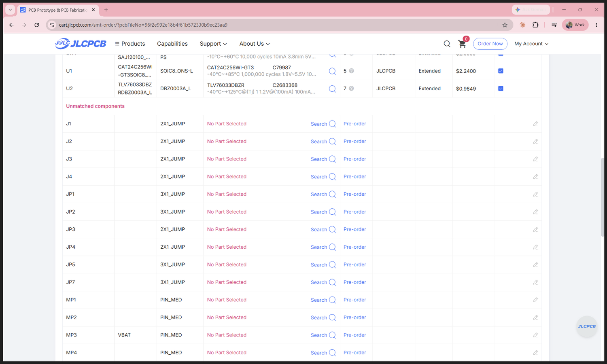
Task: Open the Products menu
Action: (x=129, y=44)
